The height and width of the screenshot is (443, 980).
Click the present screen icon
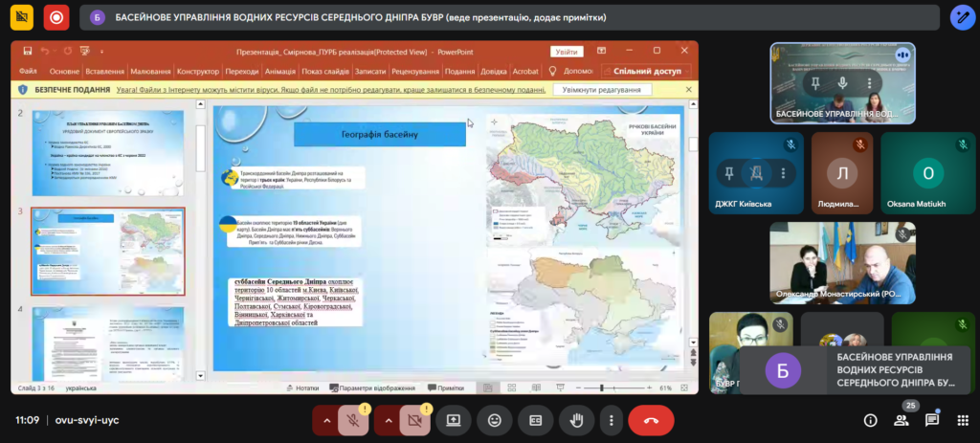[x=453, y=420]
